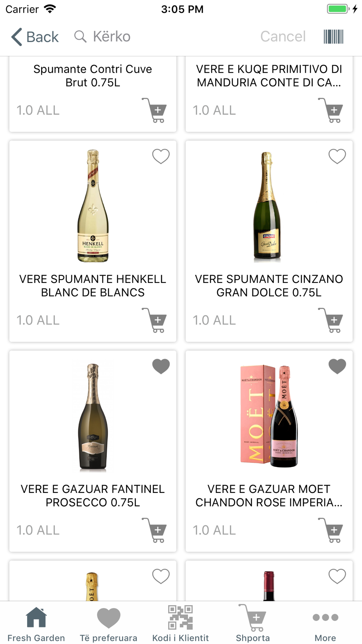Go Back to the previous screen

35,37
